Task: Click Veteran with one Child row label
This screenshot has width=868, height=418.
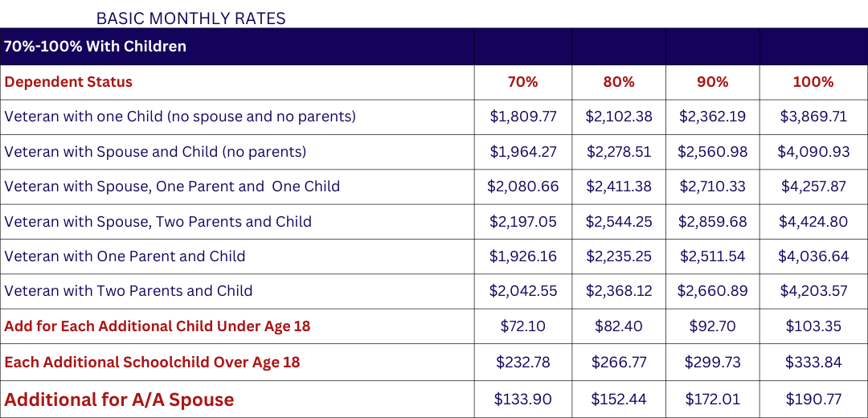Action: (x=180, y=117)
